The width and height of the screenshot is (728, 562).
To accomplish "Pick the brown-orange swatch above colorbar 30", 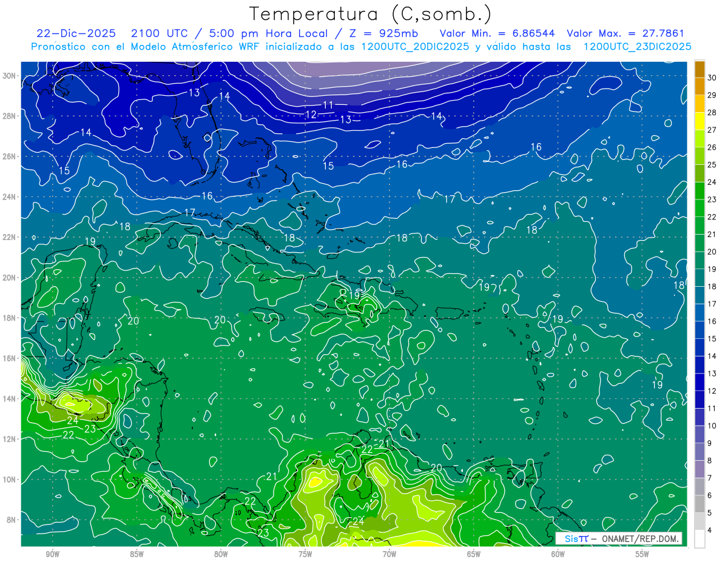I will point(699,69).
